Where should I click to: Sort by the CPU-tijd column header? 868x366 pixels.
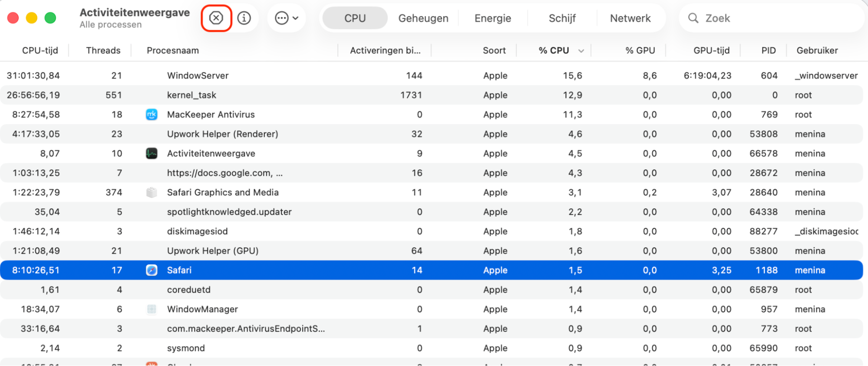[x=40, y=50]
